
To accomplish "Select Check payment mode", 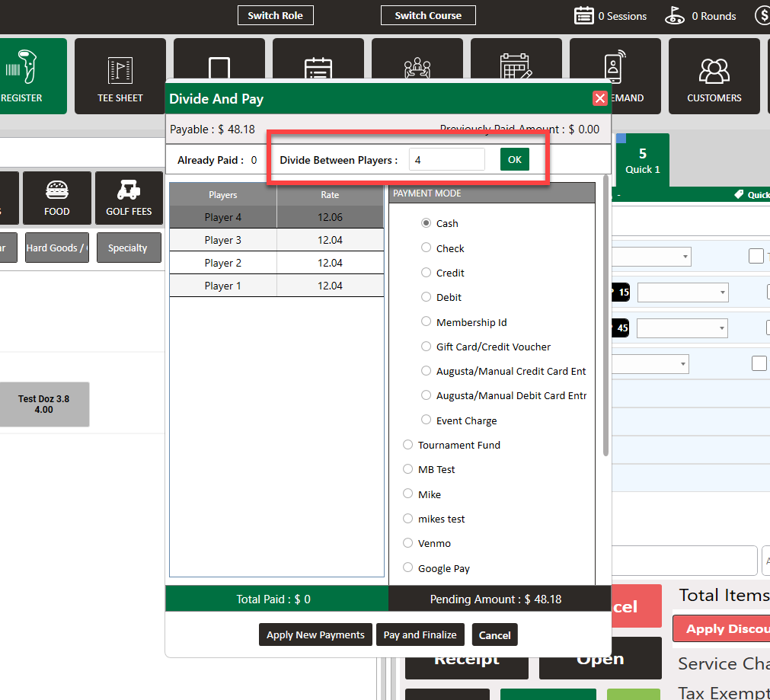I will 427,248.
